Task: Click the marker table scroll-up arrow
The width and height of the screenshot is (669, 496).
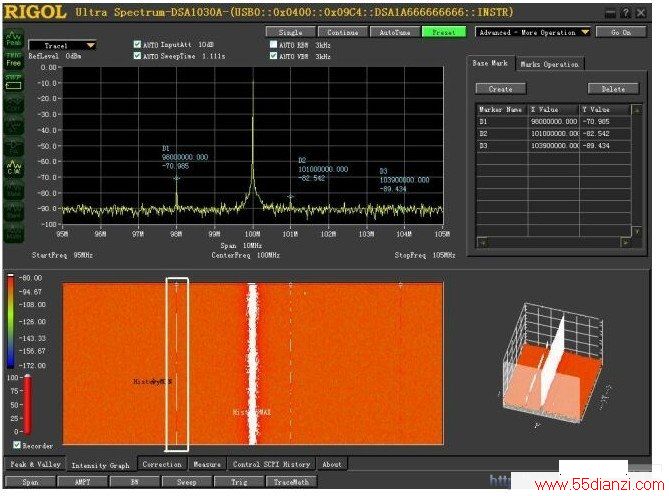Action: coord(636,110)
